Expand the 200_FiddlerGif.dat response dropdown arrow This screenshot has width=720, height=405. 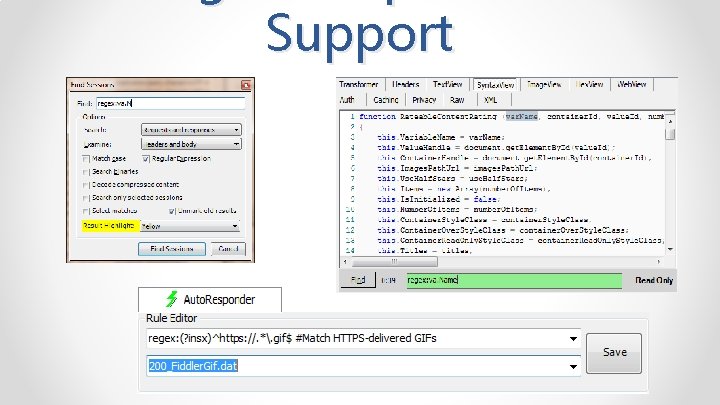tap(573, 366)
